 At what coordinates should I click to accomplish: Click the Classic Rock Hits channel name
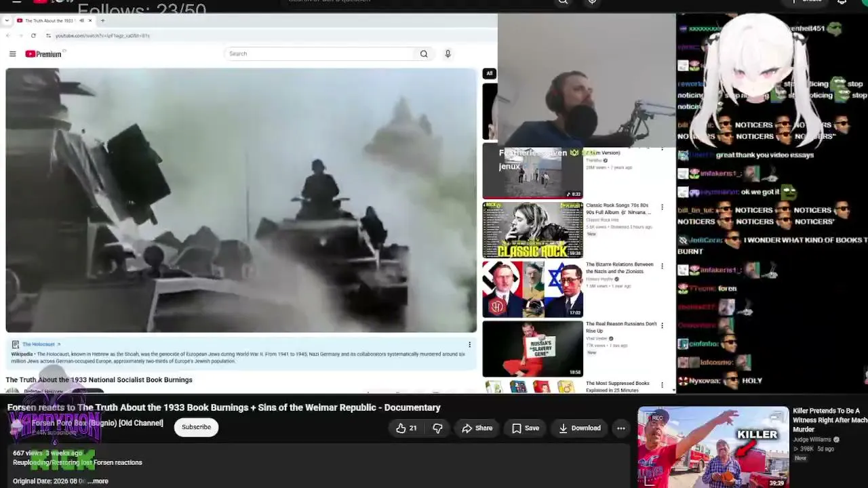602,220
